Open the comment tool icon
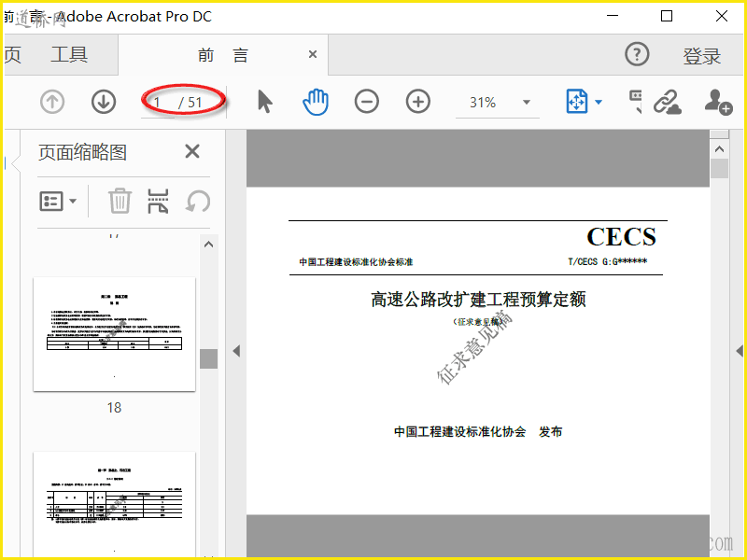The height and width of the screenshot is (560, 747). coord(636,102)
